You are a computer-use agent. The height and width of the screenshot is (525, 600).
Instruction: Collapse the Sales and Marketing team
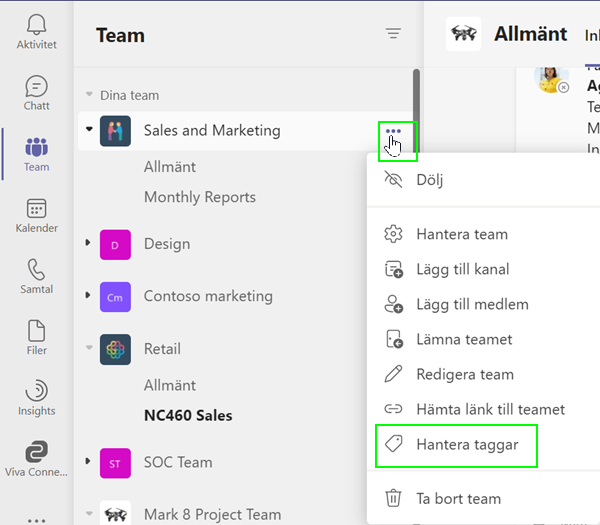pyautogui.click(x=89, y=129)
